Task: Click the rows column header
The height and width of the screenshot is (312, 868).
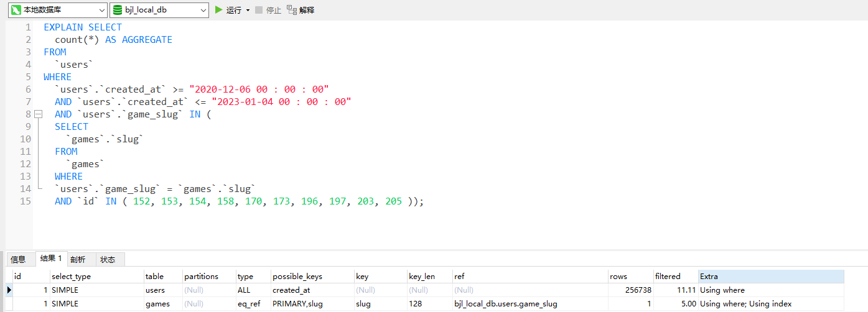Action: 630,276
